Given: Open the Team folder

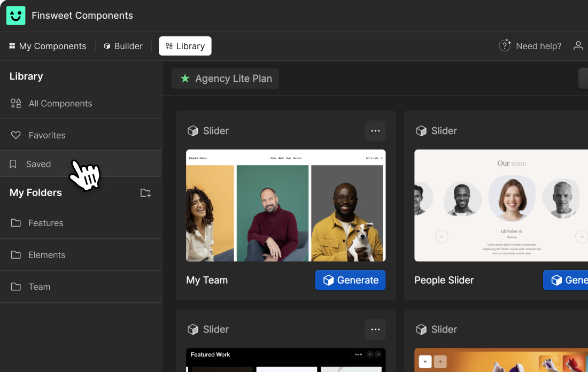Looking at the screenshot, I should (x=81, y=286).
